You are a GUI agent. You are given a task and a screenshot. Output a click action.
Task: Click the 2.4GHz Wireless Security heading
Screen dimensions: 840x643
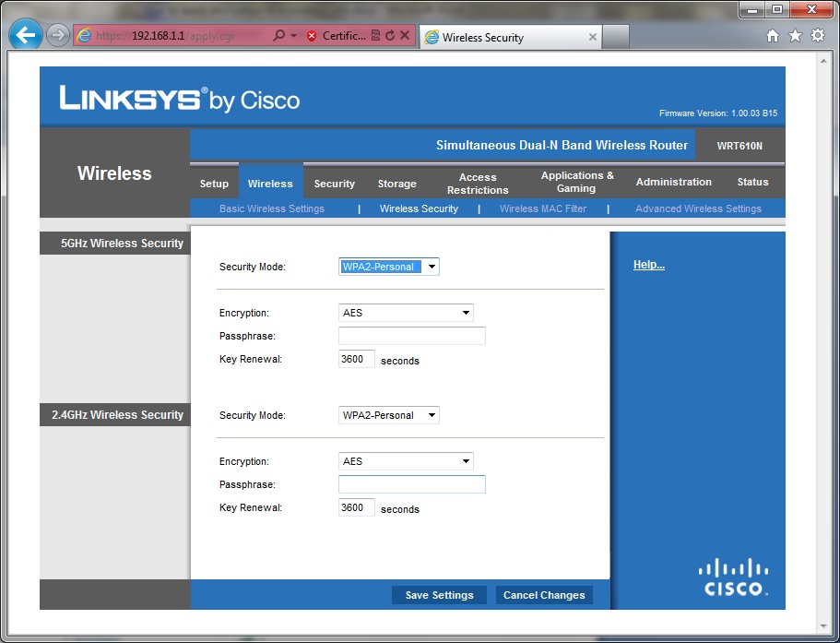(x=117, y=415)
